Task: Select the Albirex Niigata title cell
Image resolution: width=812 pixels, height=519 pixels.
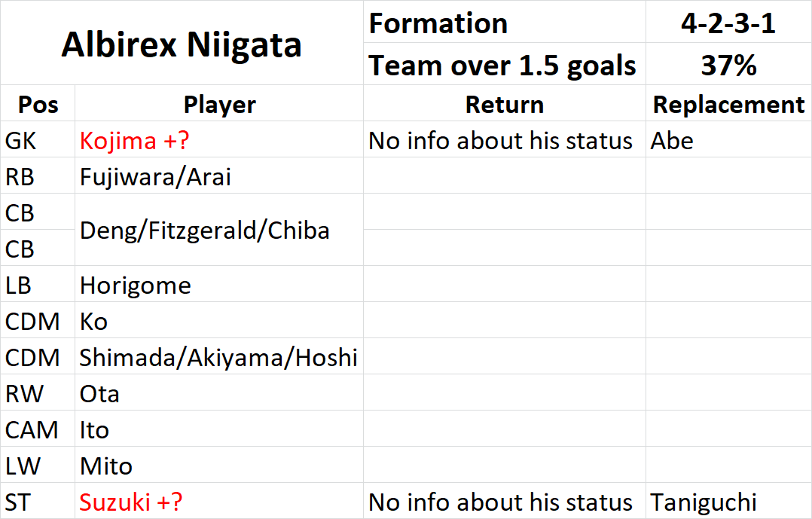Action: point(182,44)
